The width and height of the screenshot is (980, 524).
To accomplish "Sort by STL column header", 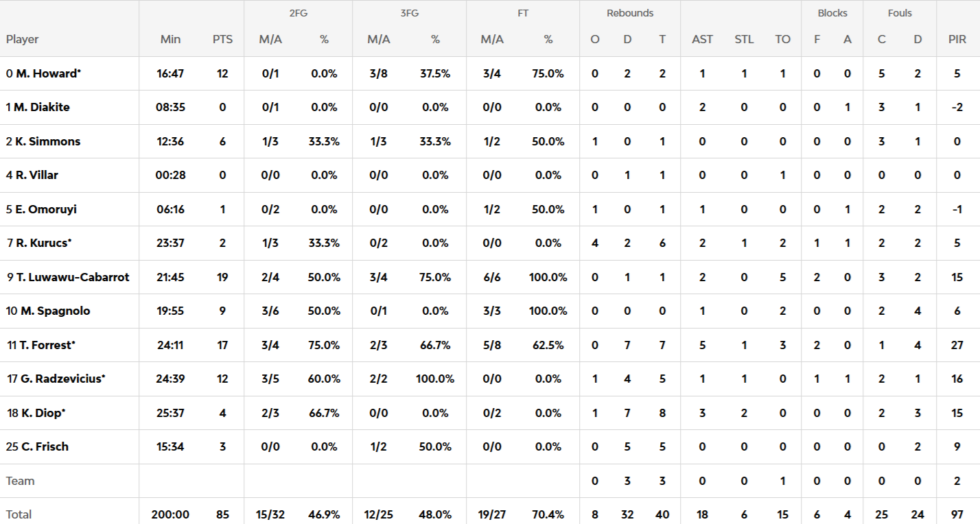I will (744, 39).
